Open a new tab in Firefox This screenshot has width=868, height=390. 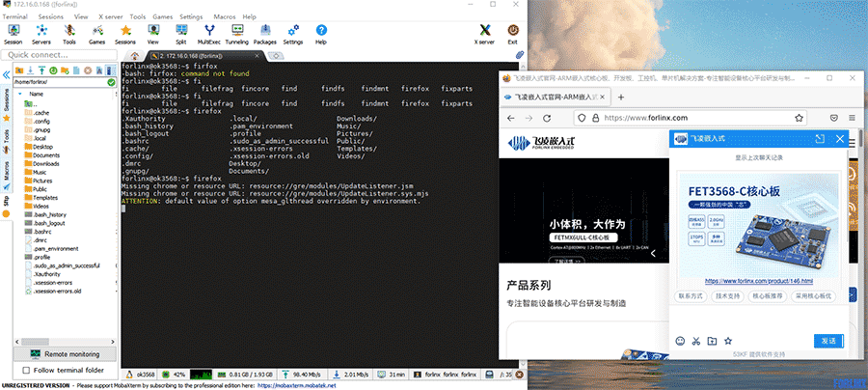click(620, 97)
